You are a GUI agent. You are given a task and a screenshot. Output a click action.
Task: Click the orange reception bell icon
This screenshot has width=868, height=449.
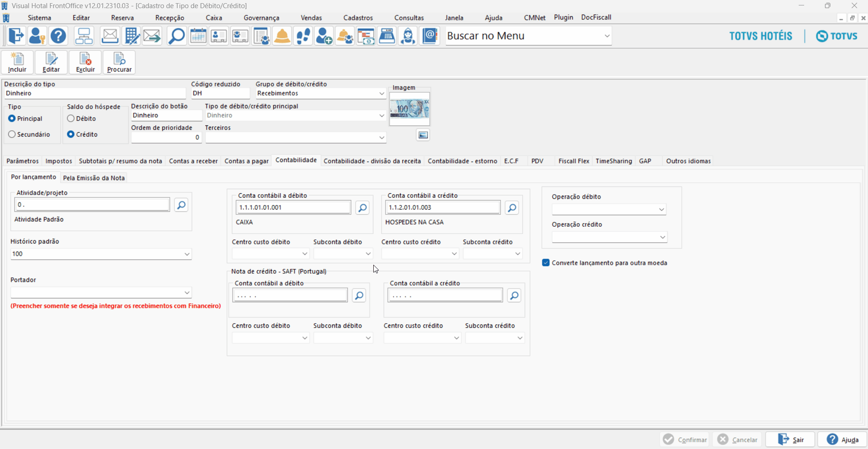click(282, 36)
